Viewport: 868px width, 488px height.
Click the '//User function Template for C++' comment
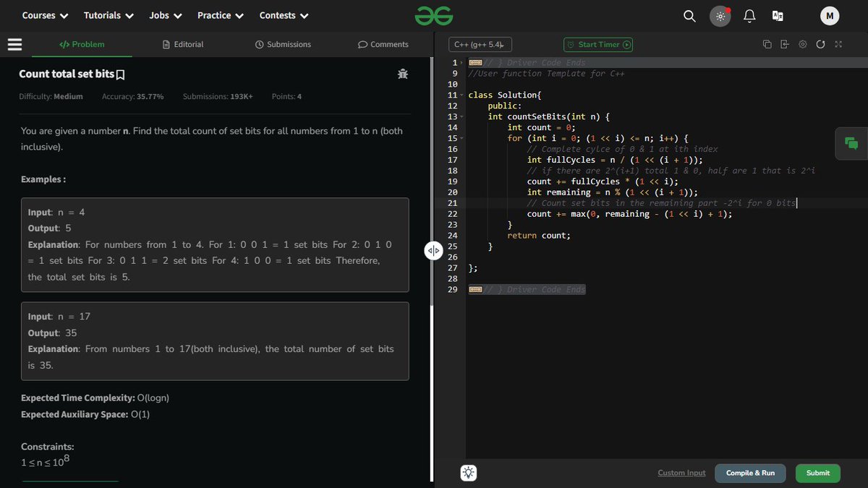546,74
